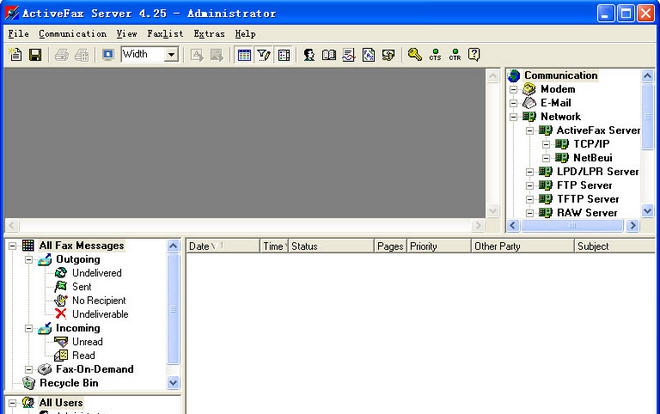Screen dimensions: 660x414
Task: Open the View menu
Action: click(x=127, y=34)
